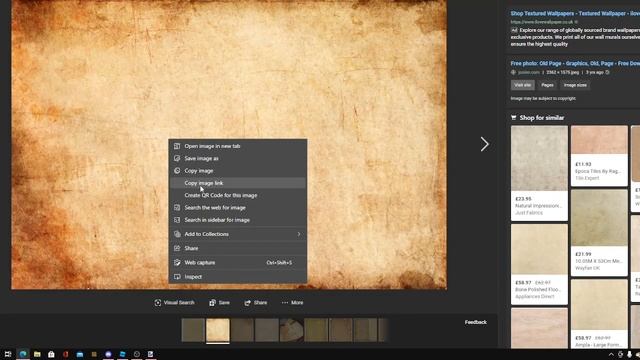Click the system tray overflow chevron
The height and width of the screenshot is (360, 640).
tap(611, 354)
